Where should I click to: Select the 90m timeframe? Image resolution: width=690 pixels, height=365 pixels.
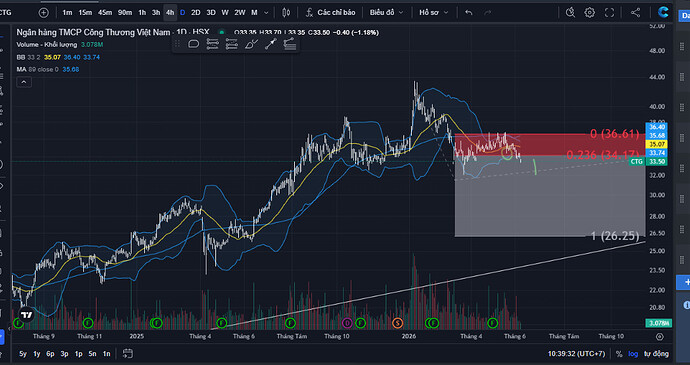pyautogui.click(x=125, y=12)
